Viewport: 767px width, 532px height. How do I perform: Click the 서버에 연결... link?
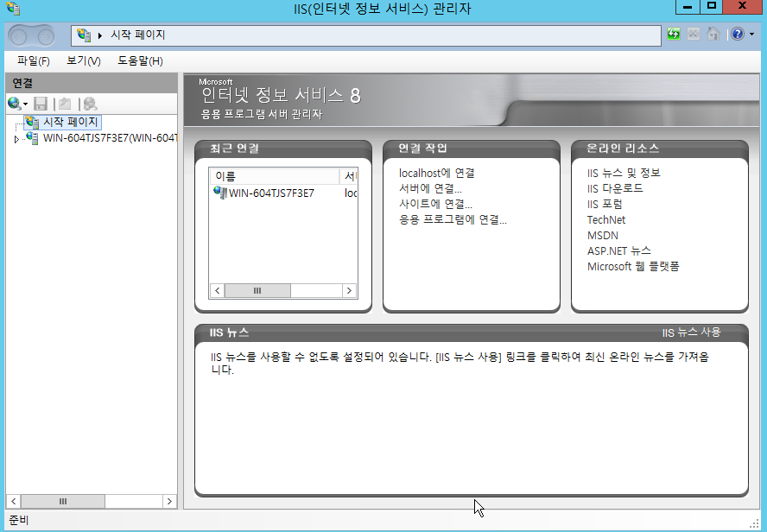coord(430,189)
